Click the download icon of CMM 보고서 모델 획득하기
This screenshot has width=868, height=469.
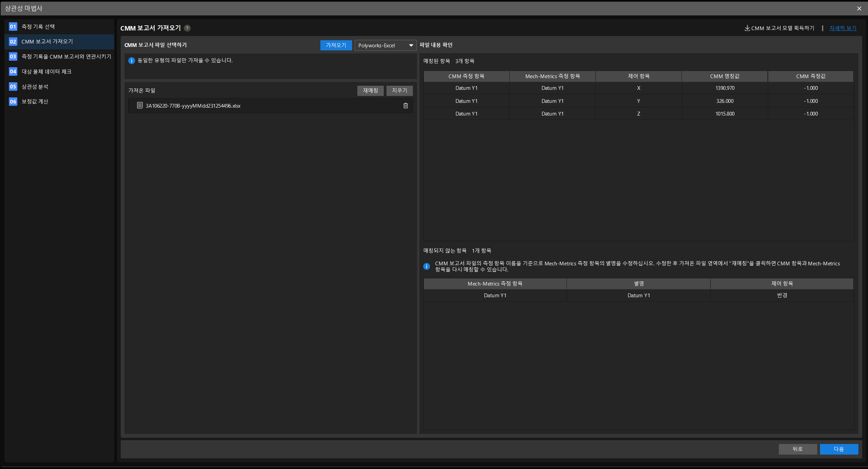747,28
